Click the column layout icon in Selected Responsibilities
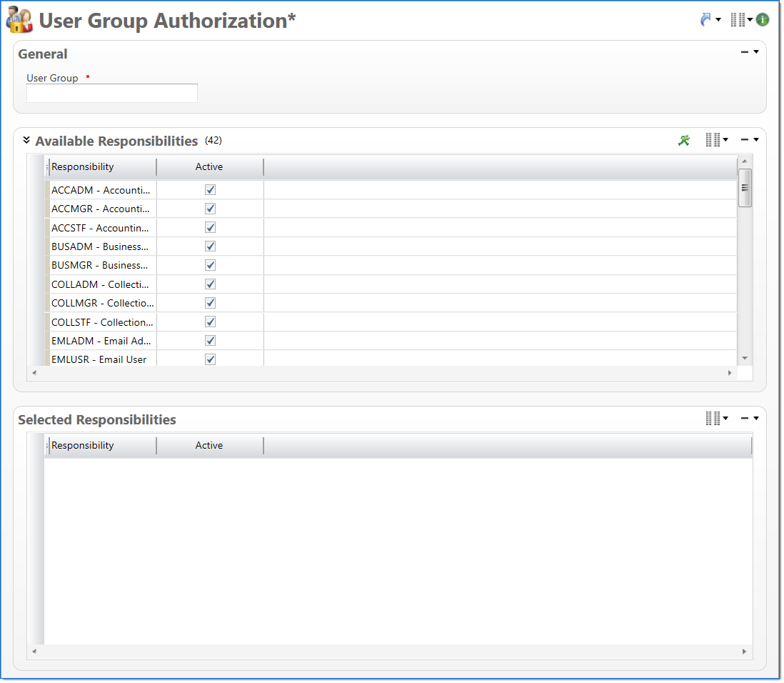784x683 pixels. coord(713,419)
